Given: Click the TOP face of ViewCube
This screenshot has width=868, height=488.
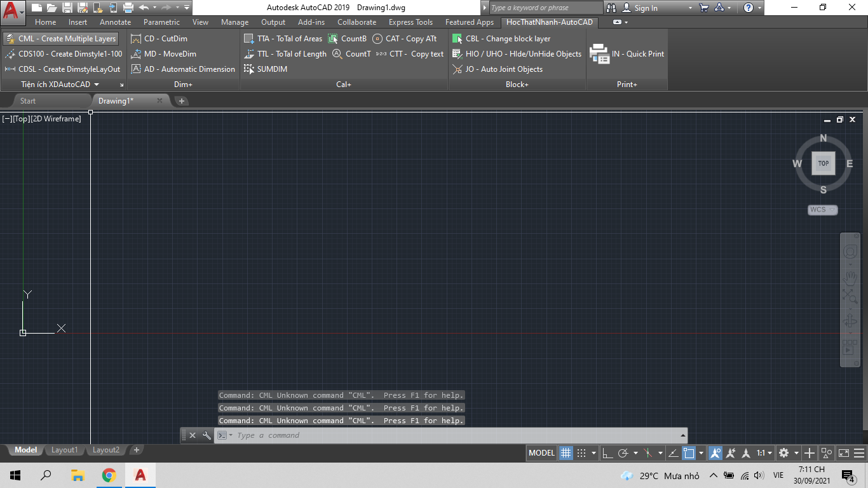Looking at the screenshot, I should pos(824,163).
